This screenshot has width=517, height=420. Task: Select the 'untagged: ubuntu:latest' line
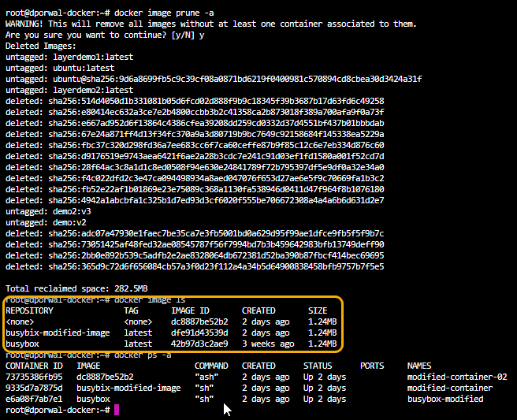[60, 68]
